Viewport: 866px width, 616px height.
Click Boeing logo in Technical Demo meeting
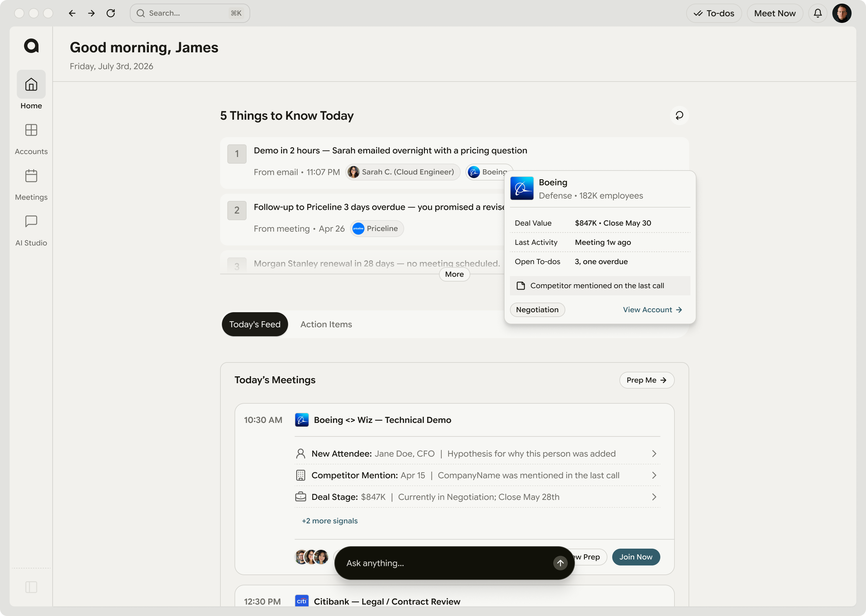tap(302, 420)
